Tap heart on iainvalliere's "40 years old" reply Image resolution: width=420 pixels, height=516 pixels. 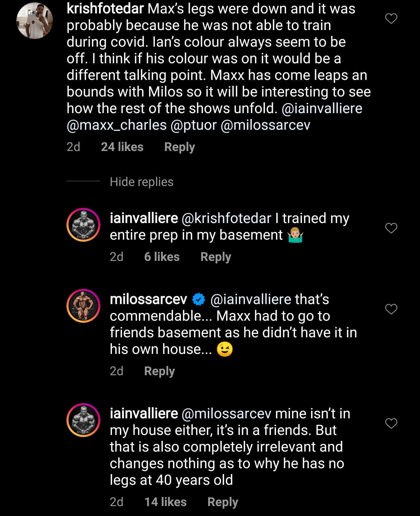(391, 423)
